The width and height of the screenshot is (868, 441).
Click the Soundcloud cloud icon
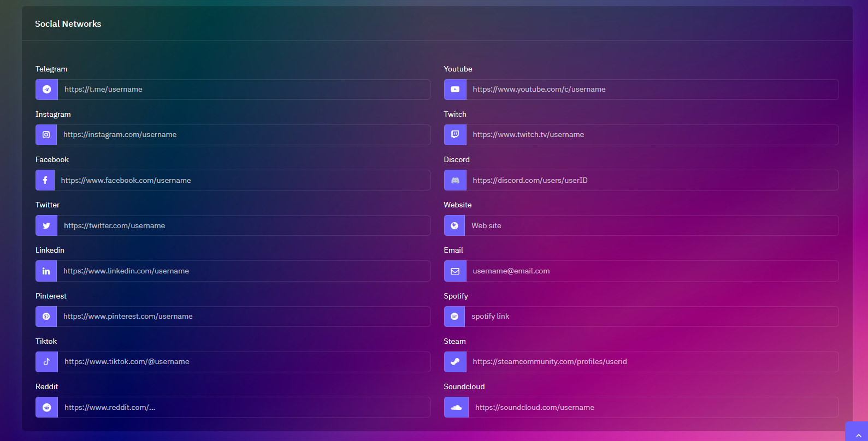(x=456, y=407)
